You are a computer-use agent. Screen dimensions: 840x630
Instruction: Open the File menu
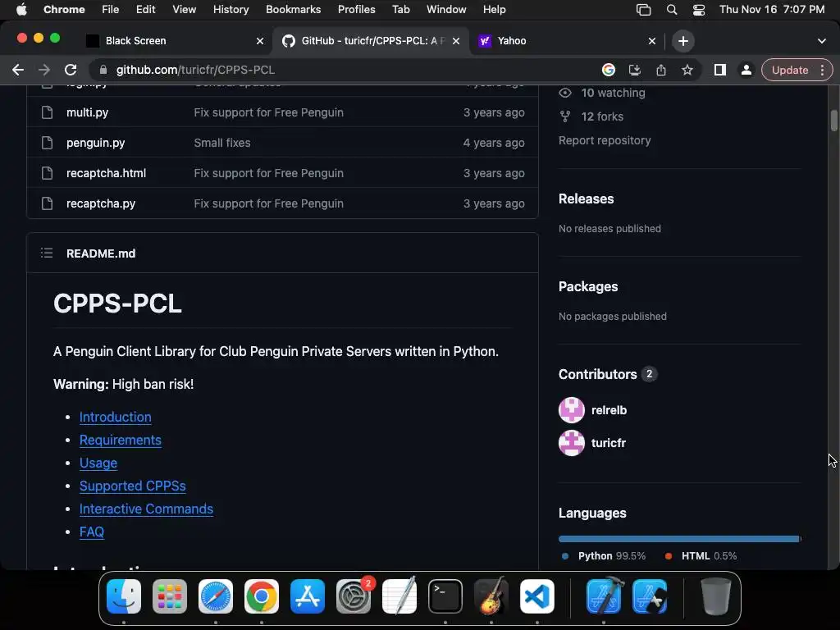point(111,10)
